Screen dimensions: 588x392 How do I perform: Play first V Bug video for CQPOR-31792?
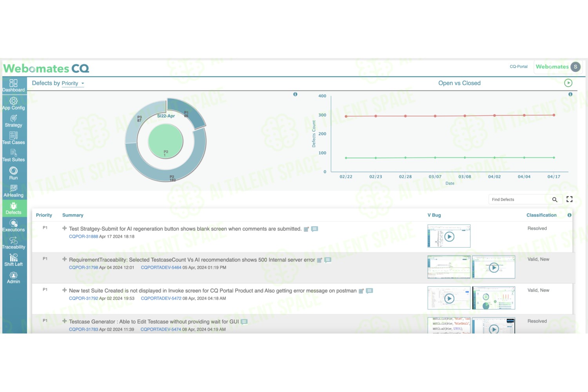[449, 298]
